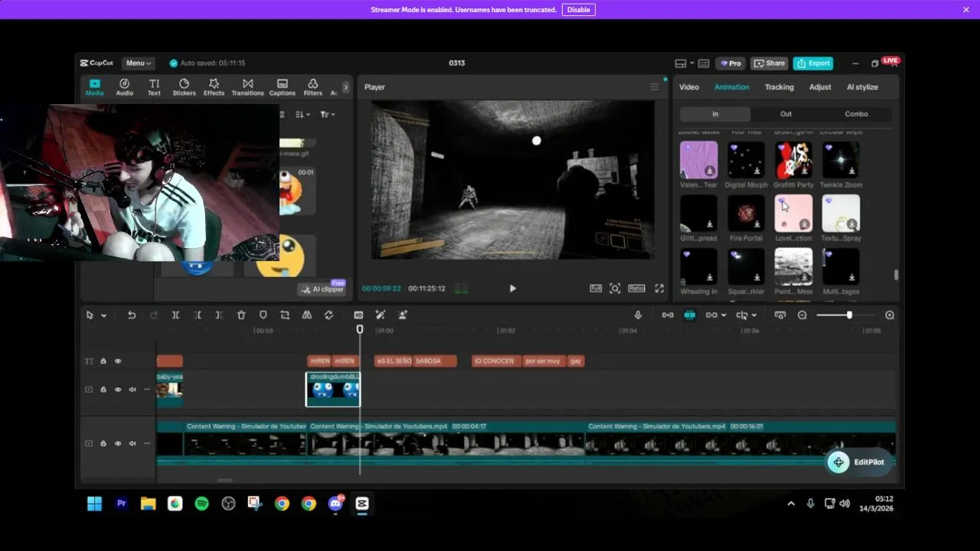The width and height of the screenshot is (980, 551).
Task: Open the Filters panel
Action: tap(312, 87)
